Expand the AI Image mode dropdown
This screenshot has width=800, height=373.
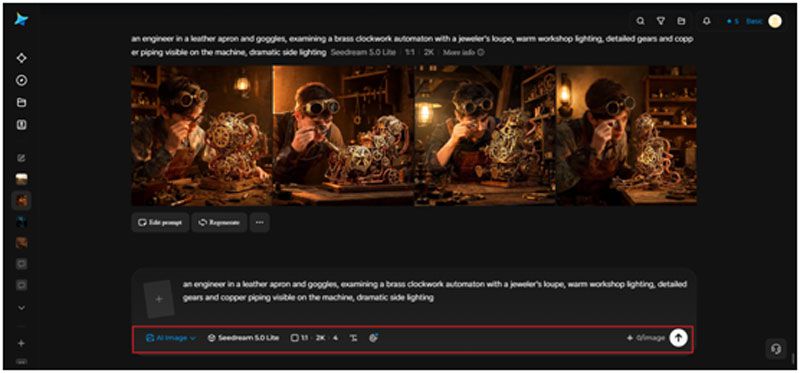(x=171, y=338)
